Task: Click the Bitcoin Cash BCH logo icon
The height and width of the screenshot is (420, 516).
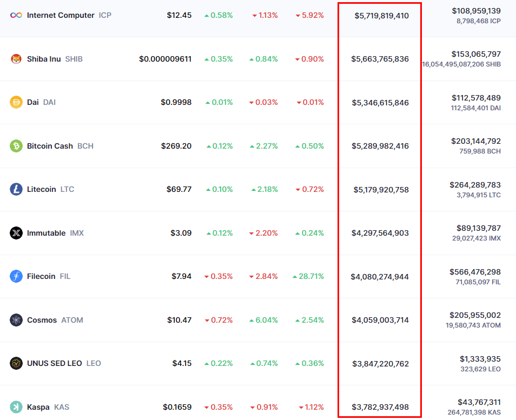Action: pyautogui.click(x=15, y=146)
